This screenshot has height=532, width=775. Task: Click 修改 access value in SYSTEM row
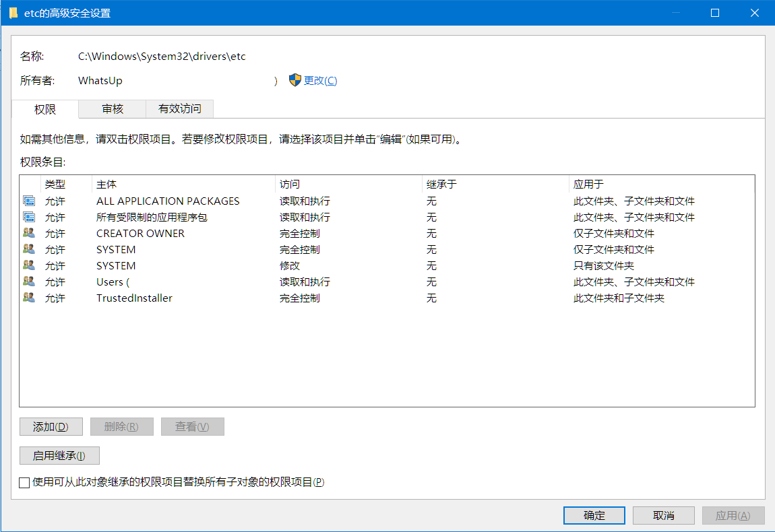pyautogui.click(x=290, y=265)
